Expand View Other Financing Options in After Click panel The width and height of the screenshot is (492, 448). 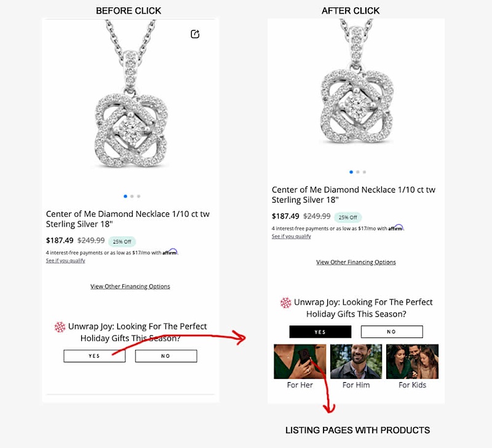[x=356, y=262]
